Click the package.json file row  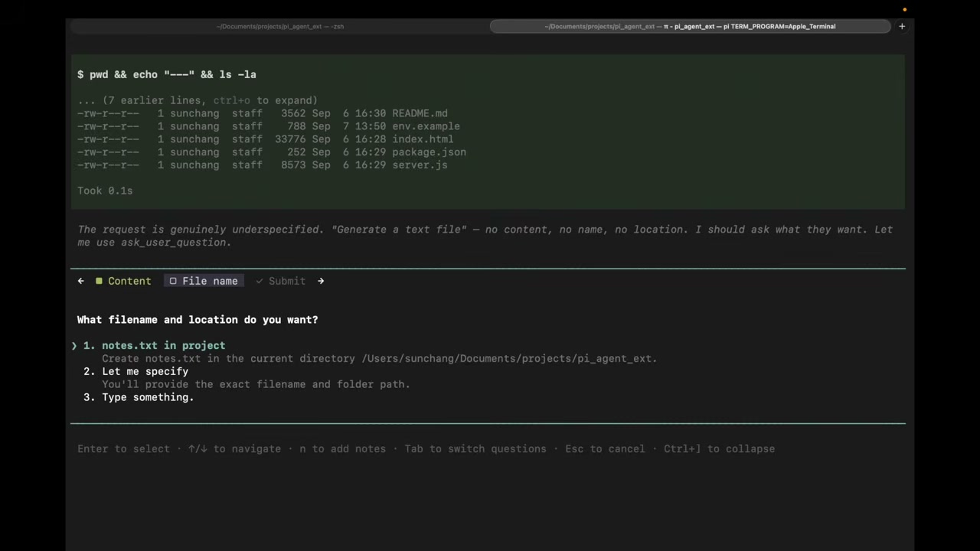272,152
